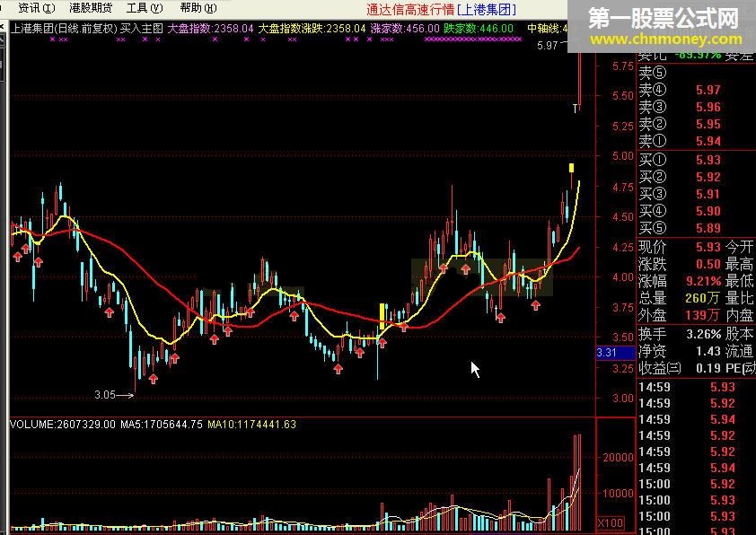Open the 港股期货 menu

(91, 8)
